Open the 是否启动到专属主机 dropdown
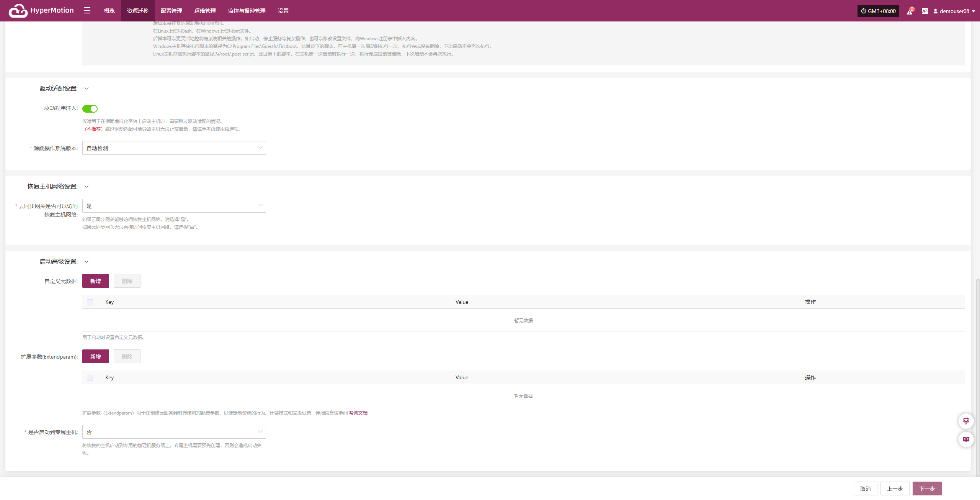The width and height of the screenshot is (980, 500). (174, 432)
